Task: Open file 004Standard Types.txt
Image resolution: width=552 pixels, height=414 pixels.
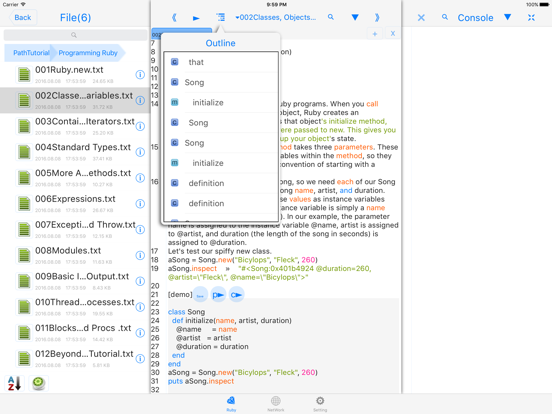Action: pyautogui.click(x=75, y=152)
